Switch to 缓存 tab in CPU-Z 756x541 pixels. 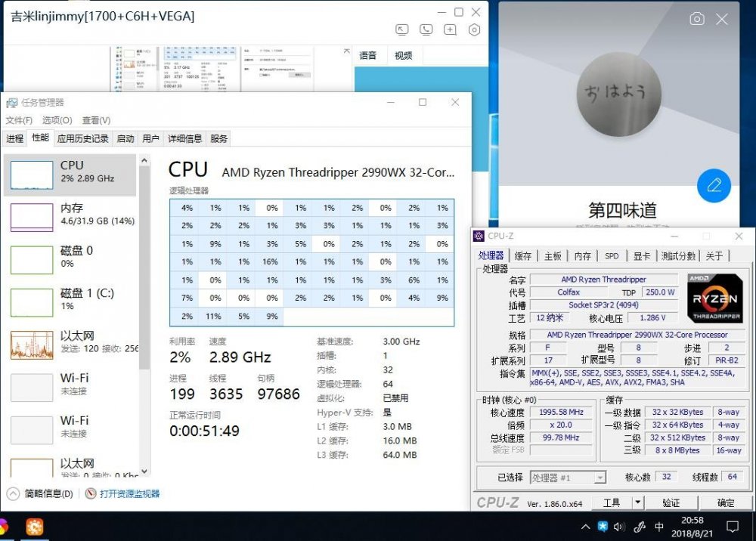point(522,256)
